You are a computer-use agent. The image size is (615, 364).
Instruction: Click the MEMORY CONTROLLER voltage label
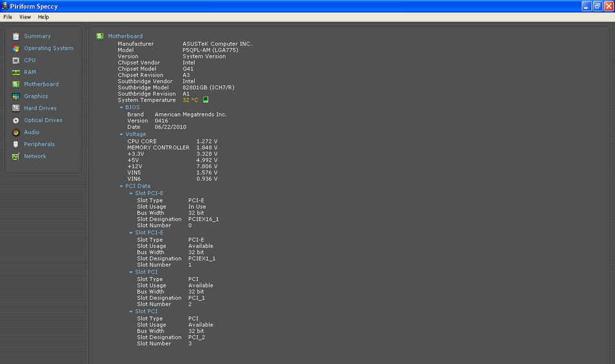coord(159,148)
